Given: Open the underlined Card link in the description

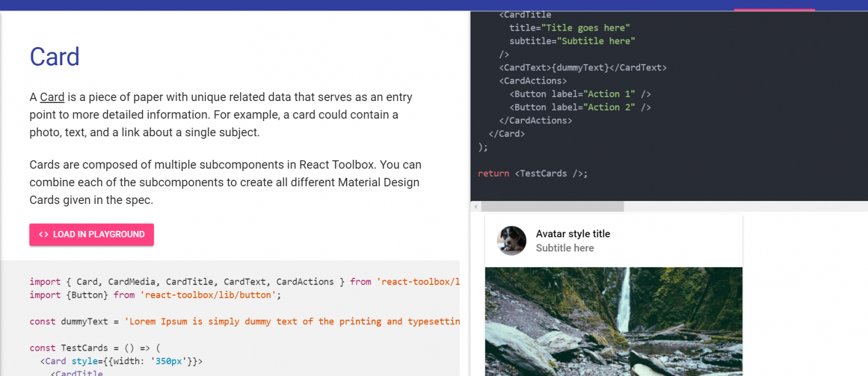Looking at the screenshot, I should (x=52, y=96).
